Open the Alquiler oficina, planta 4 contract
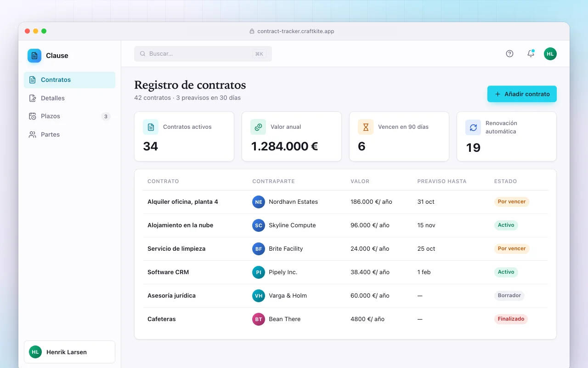This screenshot has height=368, width=588. pos(183,202)
